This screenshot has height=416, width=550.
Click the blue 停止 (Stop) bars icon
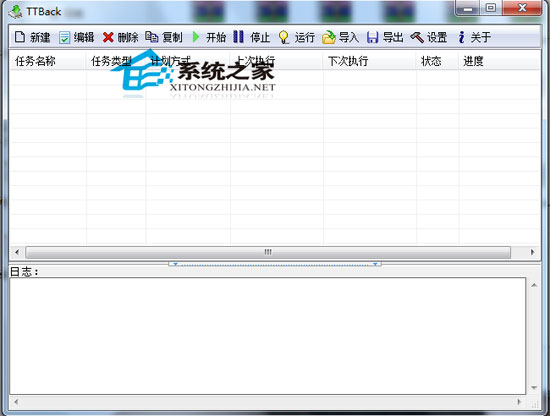(x=239, y=36)
